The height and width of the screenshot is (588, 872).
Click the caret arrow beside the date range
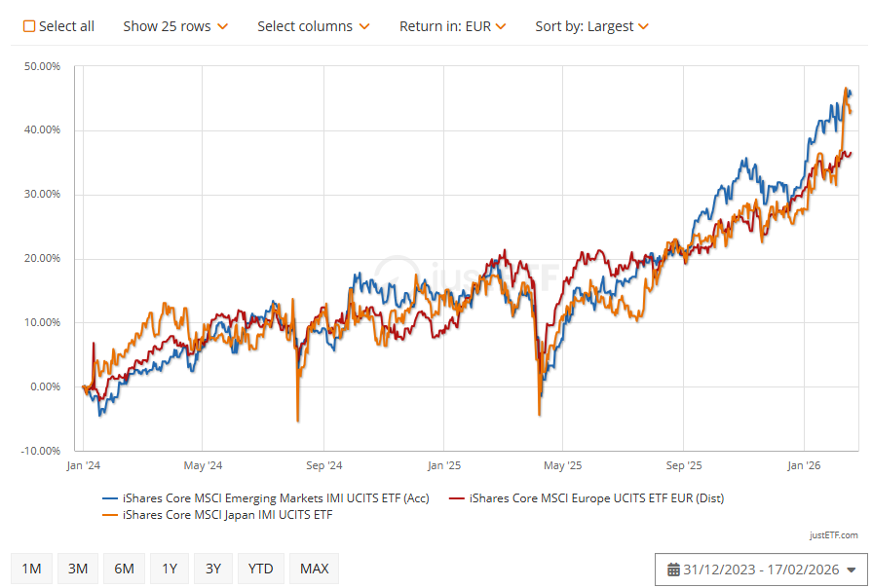(852, 570)
